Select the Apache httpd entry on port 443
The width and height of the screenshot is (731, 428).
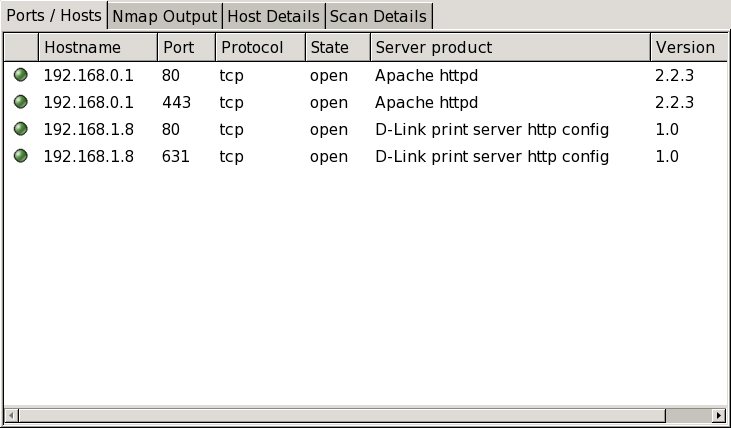pyautogui.click(x=426, y=102)
